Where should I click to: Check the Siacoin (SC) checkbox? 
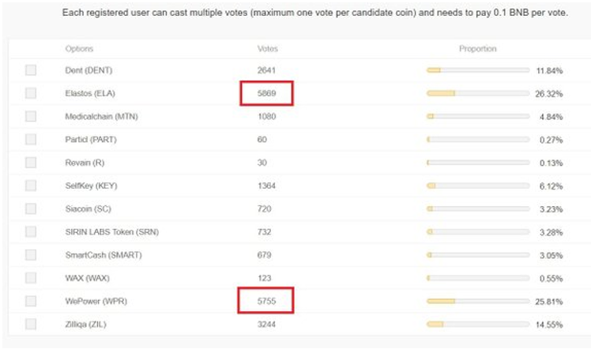[x=31, y=208]
